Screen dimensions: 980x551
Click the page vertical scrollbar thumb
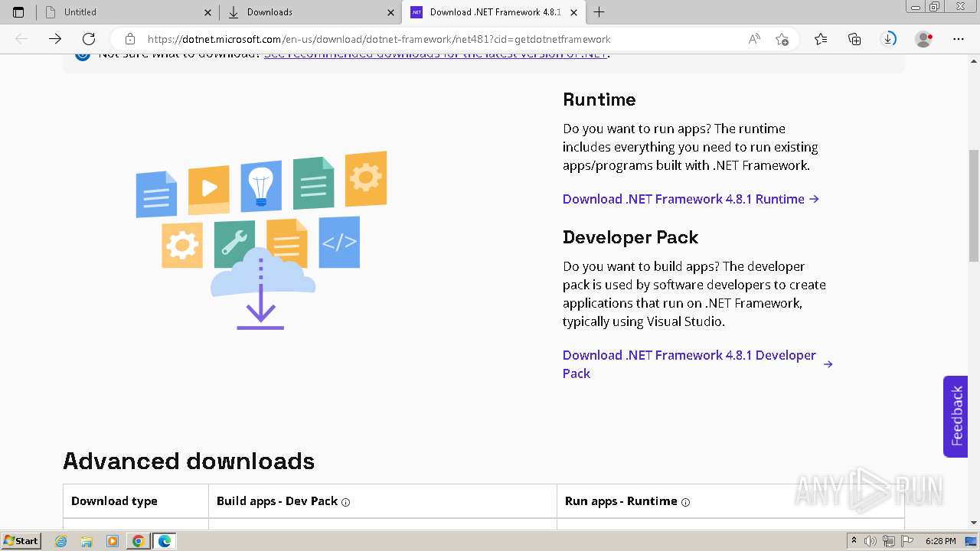(x=973, y=206)
